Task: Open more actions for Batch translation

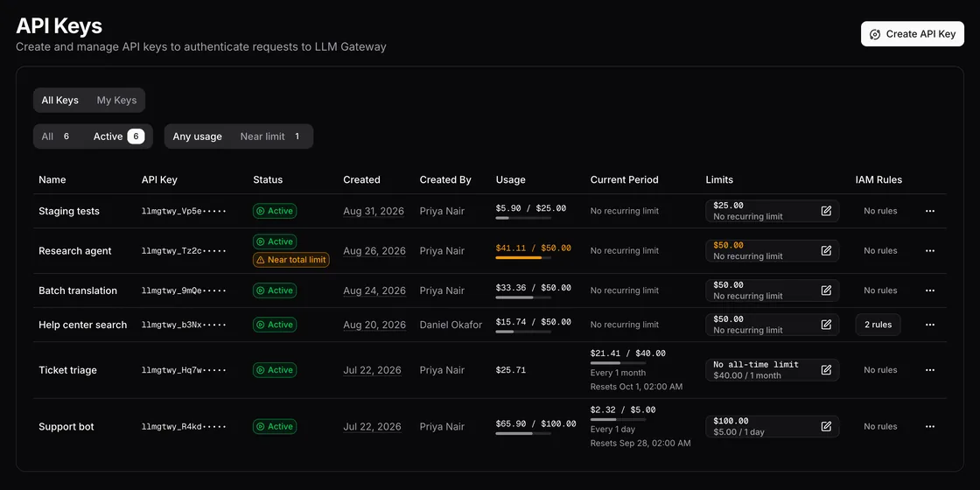Action: coord(930,290)
